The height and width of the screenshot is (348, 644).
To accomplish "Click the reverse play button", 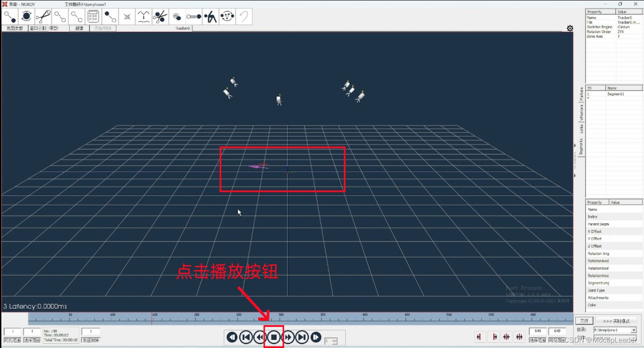I will pos(232,337).
